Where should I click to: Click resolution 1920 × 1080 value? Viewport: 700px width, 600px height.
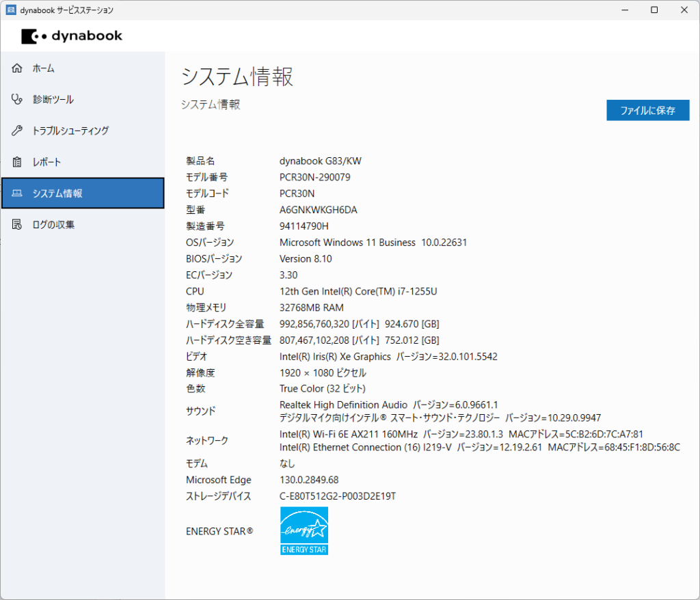[x=323, y=372]
